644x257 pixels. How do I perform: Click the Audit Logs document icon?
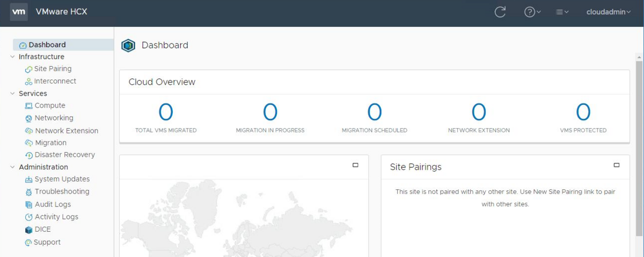[x=29, y=205]
